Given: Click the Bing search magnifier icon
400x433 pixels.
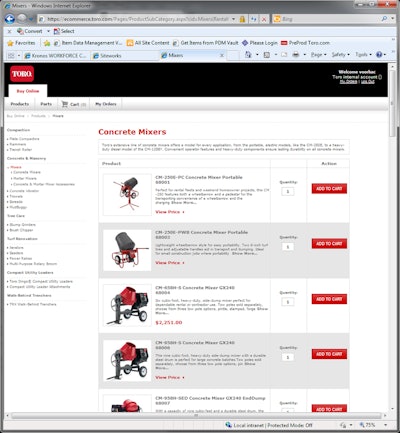Looking at the screenshot, I should pos(384,19).
